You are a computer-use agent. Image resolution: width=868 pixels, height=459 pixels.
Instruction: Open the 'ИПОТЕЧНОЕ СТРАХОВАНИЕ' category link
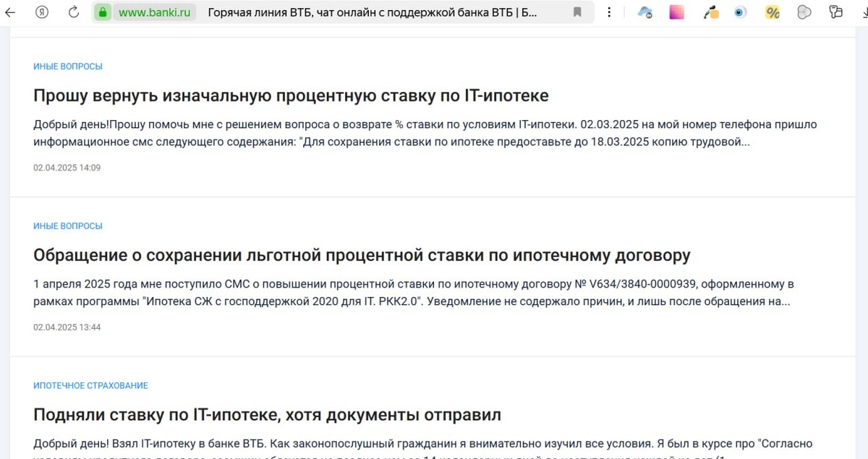click(x=90, y=386)
